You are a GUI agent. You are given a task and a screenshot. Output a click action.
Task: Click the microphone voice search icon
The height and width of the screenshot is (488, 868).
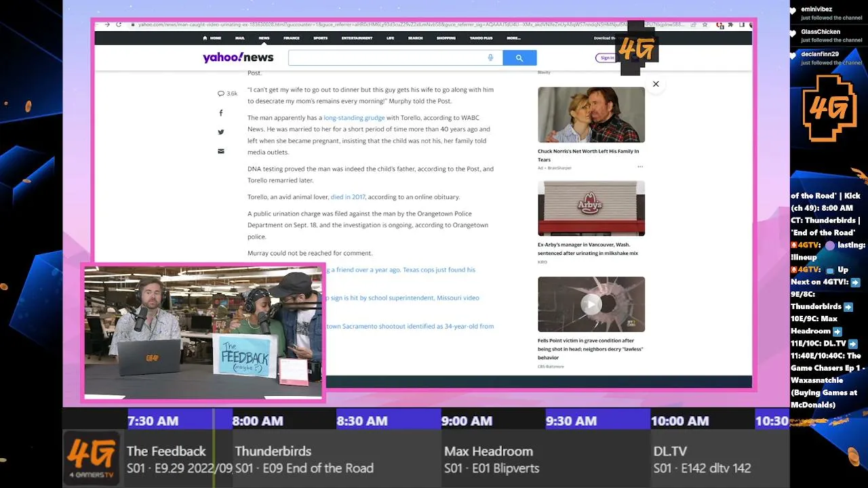click(x=490, y=58)
